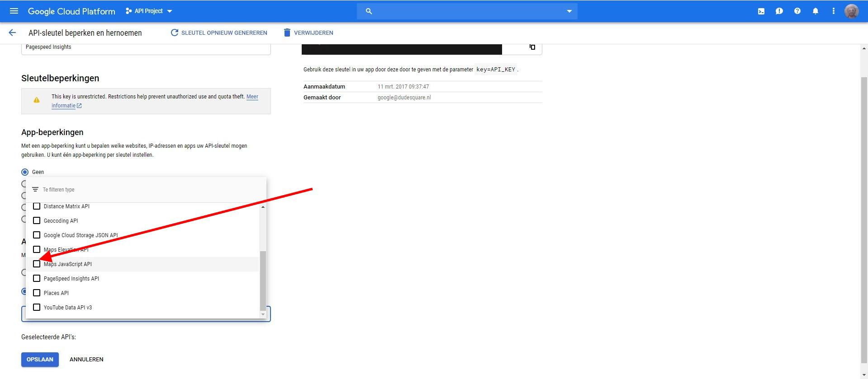Click the API list scroll-up arrow
868x379 pixels.
(x=263, y=206)
